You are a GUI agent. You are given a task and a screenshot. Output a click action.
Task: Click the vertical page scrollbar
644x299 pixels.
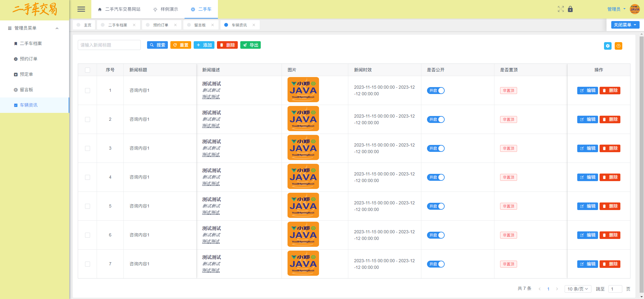pos(641,157)
